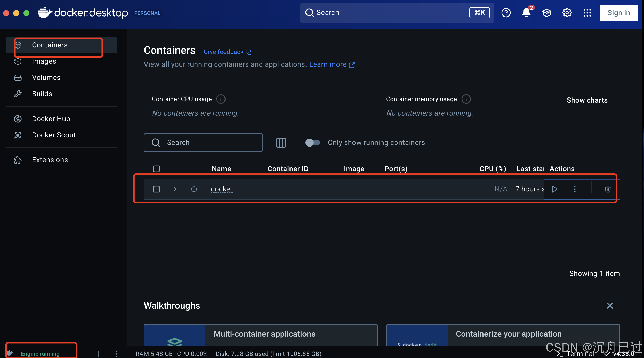Viewport: 644px width, 358px height.
Task: Open the Extensions sidebar section
Action: (x=61, y=160)
